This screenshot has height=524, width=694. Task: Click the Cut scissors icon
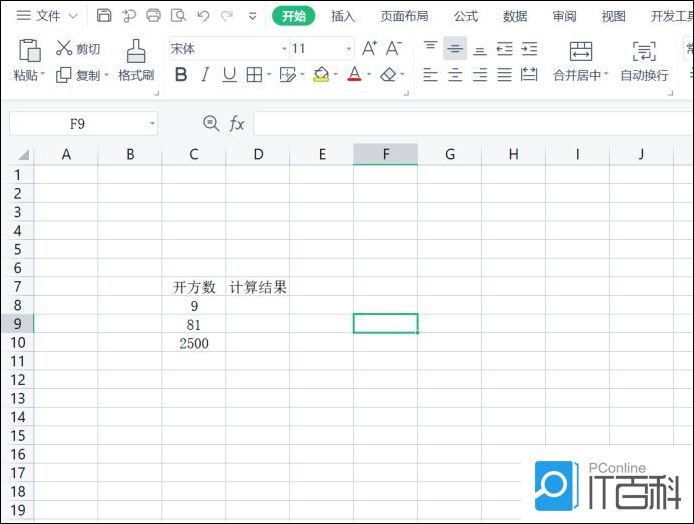[64, 48]
